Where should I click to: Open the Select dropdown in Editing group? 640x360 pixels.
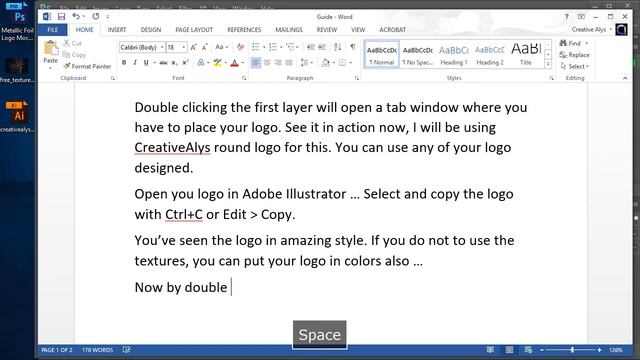coord(575,66)
